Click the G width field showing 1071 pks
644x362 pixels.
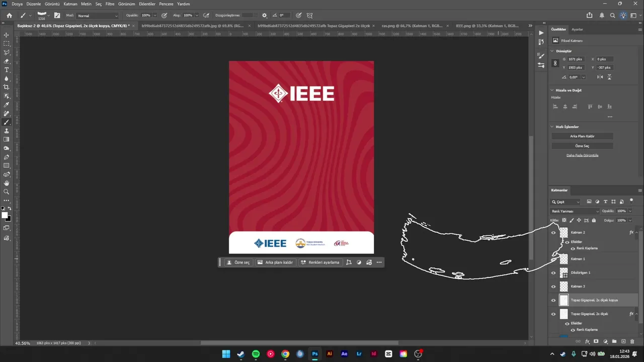[577, 59]
